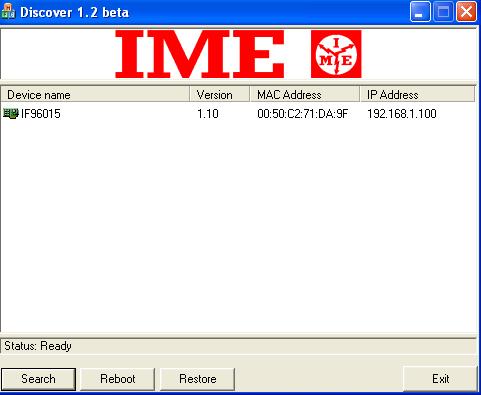The width and height of the screenshot is (481, 395).
Task: Select the IF96015 device icon
Action: pos(10,114)
